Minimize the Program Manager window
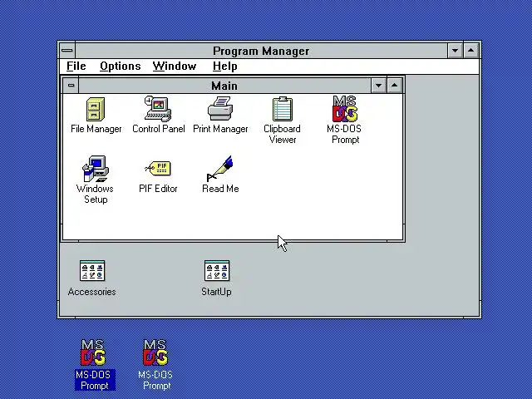This screenshot has height=399, width=532. [455, 51]
